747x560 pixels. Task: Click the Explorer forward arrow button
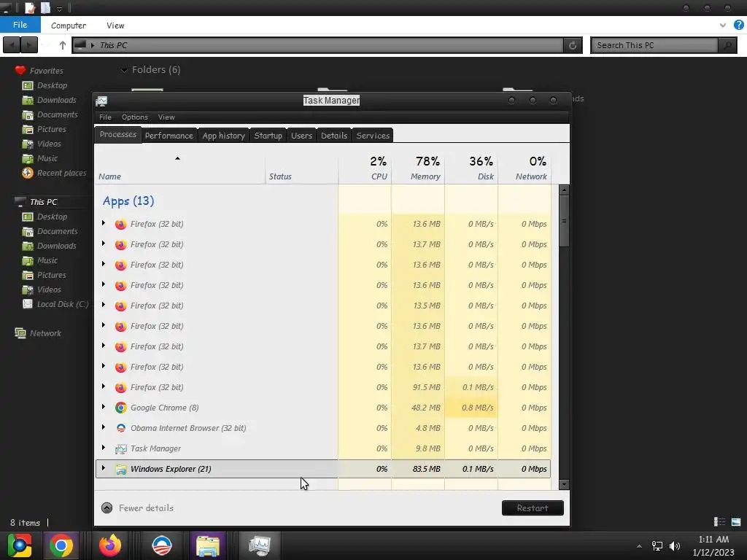tap(29, 45)
